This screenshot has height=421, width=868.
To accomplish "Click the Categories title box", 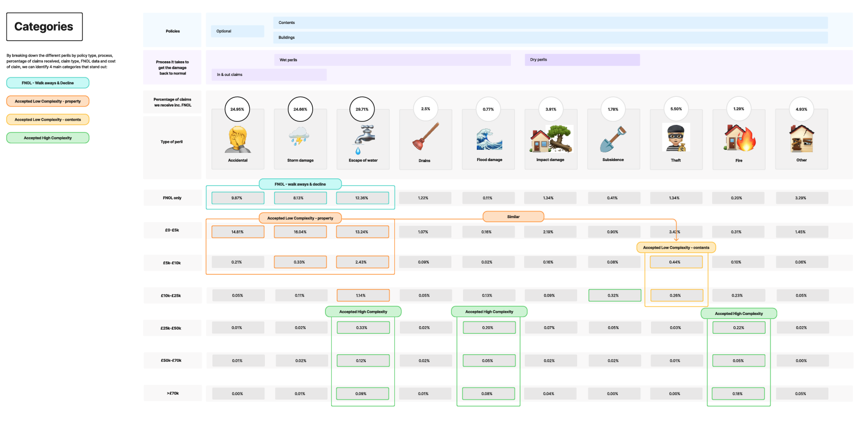I will pyautogui.click(x=44, y=27).
